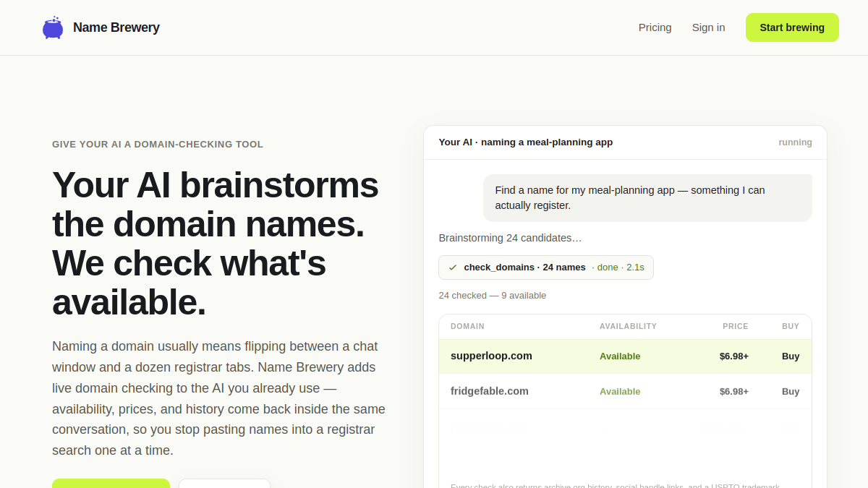Click the '24 checked — 9 available' summary
Screen dimensions: 868x488
[x=493, y=296]
